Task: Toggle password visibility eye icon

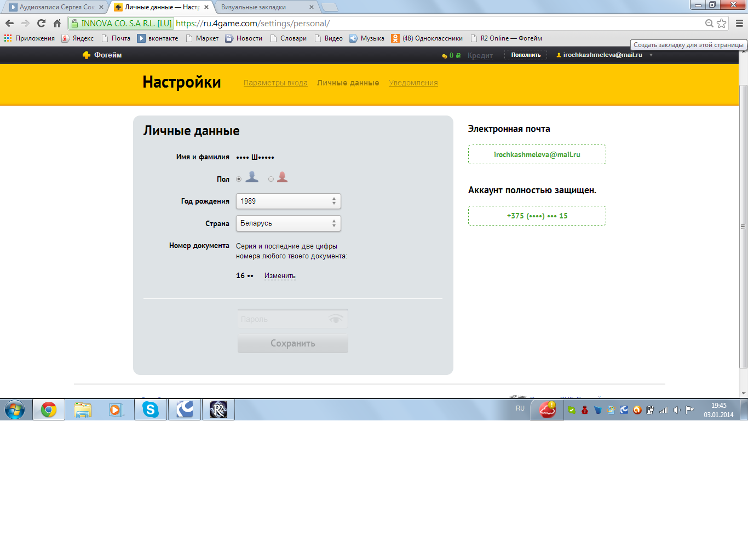Action: click(x=336, y=319)
